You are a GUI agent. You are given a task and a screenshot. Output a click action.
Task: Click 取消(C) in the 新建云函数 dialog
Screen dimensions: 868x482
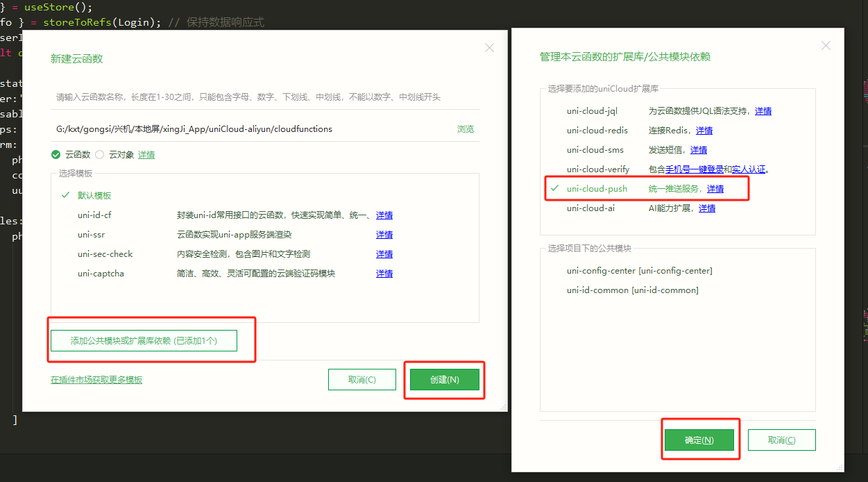click(362, 380)
